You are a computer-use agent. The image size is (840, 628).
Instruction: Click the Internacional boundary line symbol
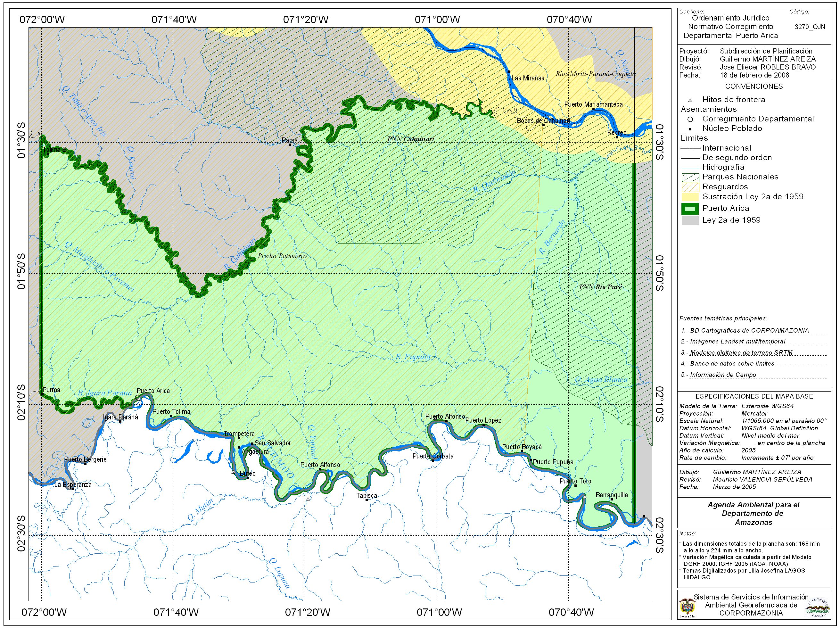[690, 148]
